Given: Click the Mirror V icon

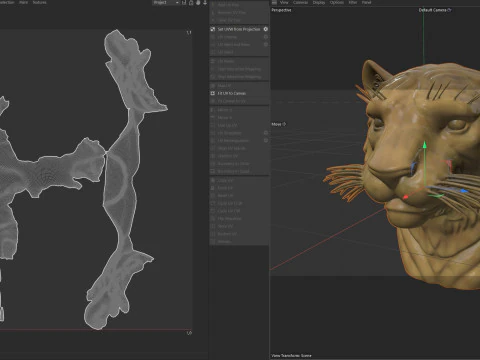Looking at the screenshot, I should tap(213, 117).
